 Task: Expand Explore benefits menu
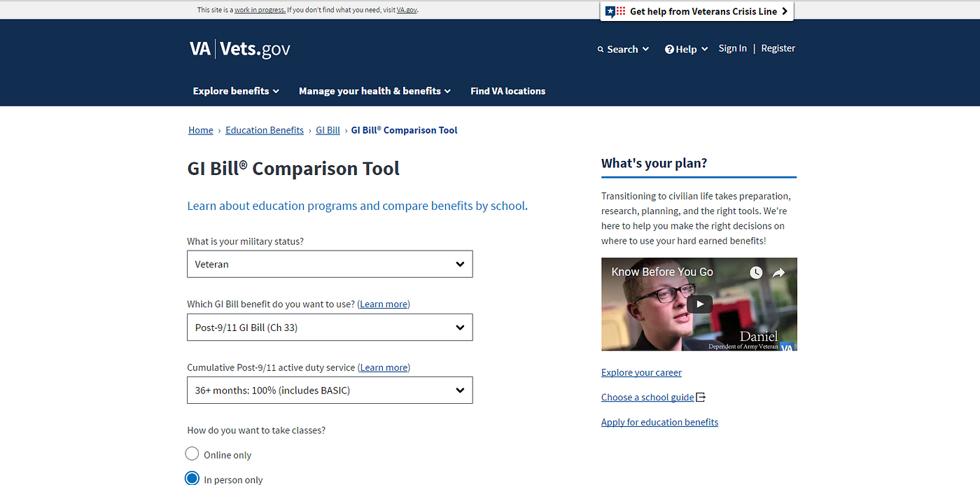point(236,91)
